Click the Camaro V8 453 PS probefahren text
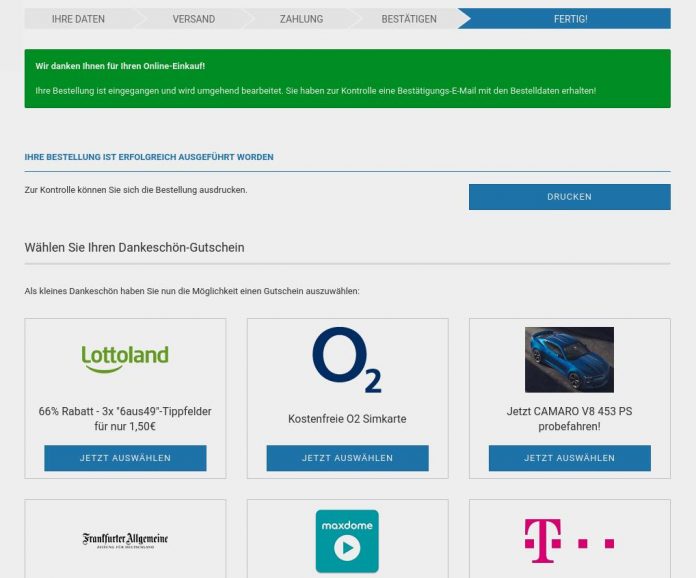This screenshot has height=578, width=696. [x=569, y=419]
